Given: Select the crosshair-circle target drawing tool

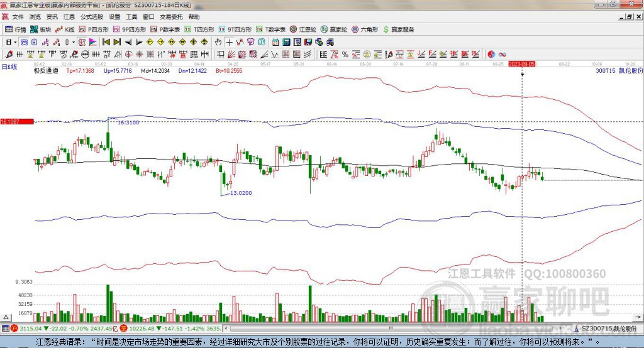Looking at the screenshot, I should click(128, 54).
